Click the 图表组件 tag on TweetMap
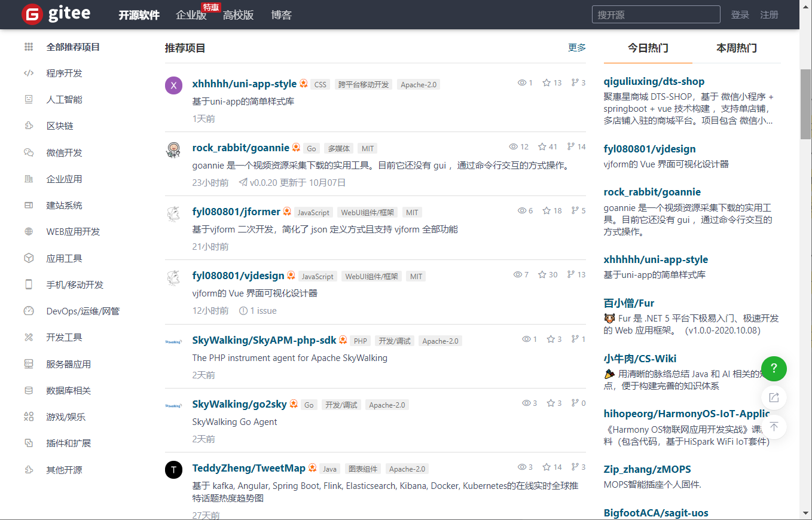812x520 pixels. point(363,469)
